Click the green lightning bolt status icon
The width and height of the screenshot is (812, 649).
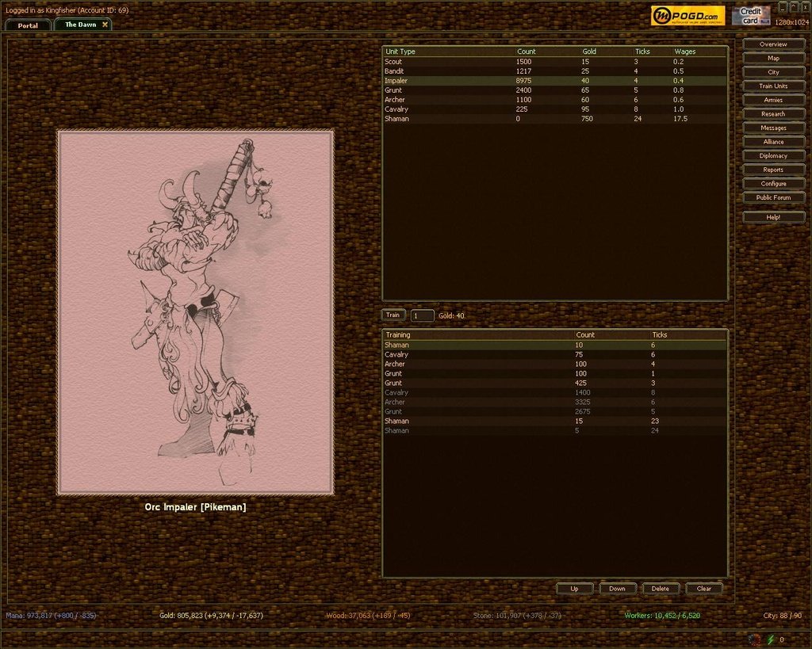(770, 639)
